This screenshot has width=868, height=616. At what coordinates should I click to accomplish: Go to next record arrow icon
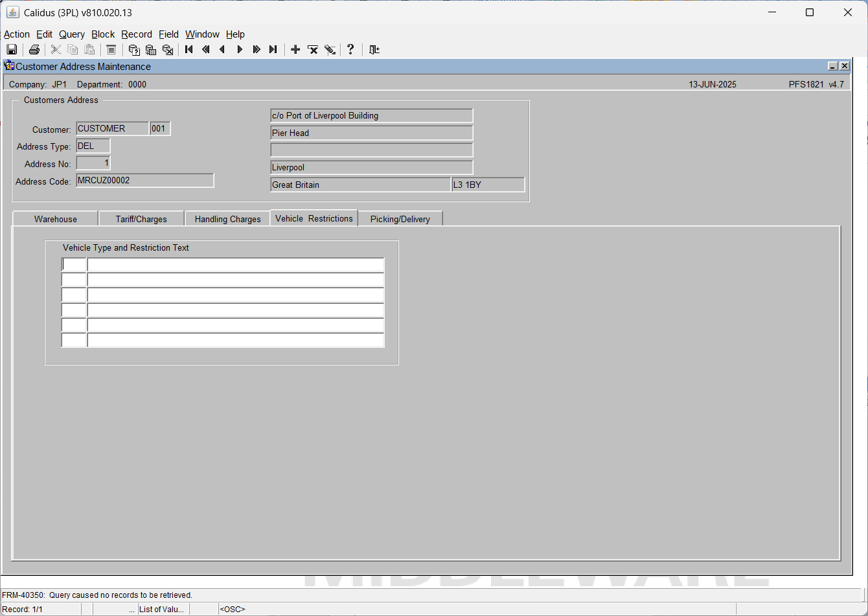[240, 50]
